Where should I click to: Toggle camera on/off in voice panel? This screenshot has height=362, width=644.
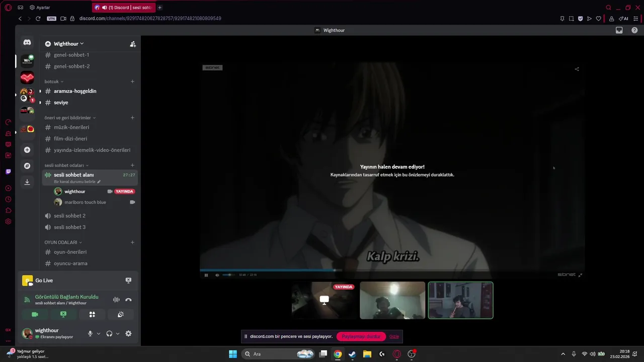click(35, 314)
